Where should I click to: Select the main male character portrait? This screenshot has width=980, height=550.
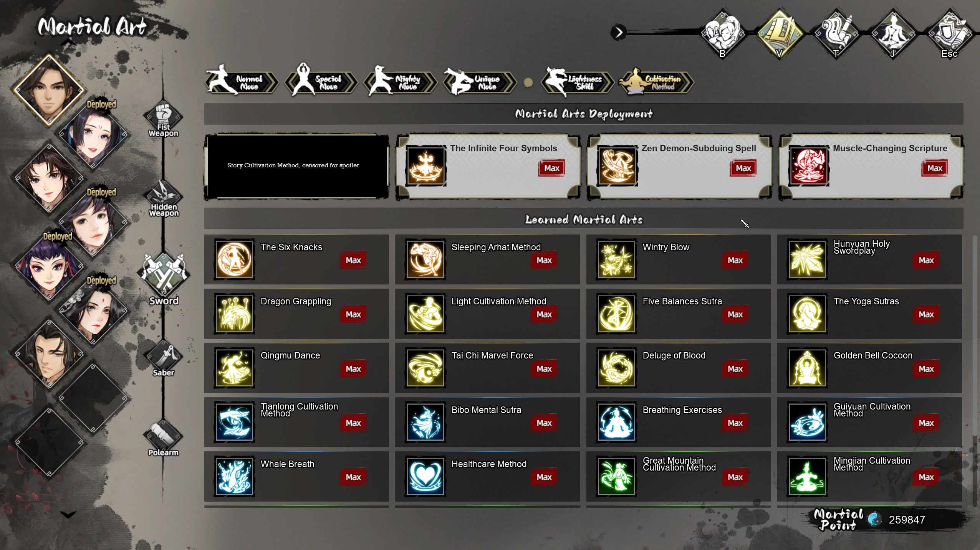(x=49, y=90)
